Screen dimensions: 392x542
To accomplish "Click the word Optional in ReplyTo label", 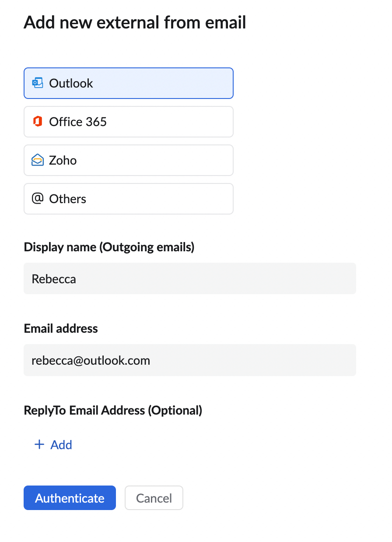I will 175,410.
